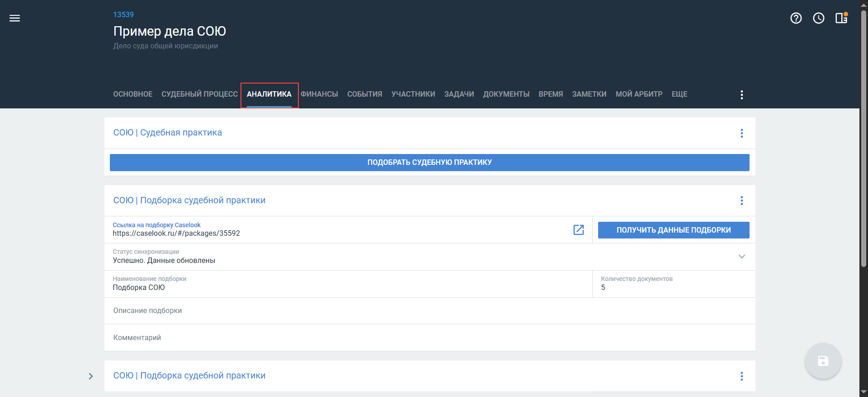
Task: Click the floating save disk button
Action: tap(823, 361)
